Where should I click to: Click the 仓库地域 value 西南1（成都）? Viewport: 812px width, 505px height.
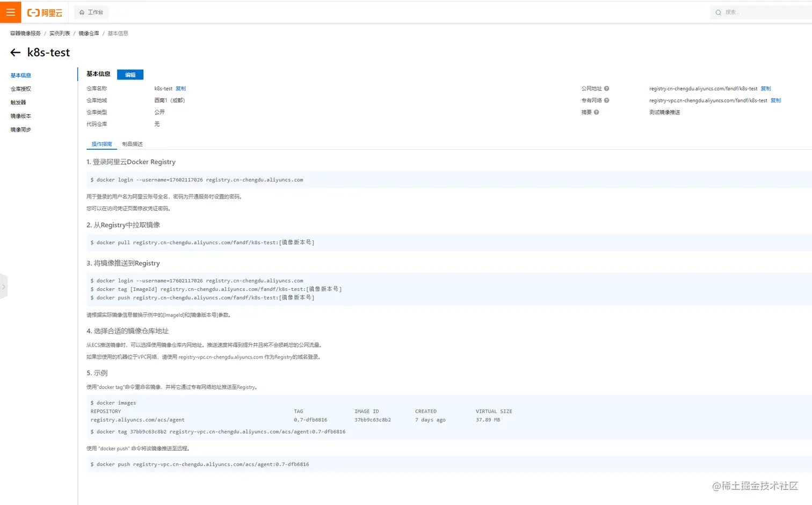tap(170, 100)
